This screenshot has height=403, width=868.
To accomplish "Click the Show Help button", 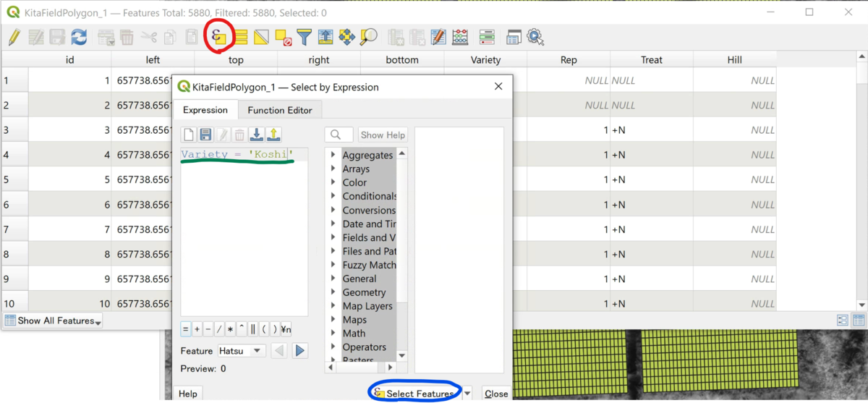I will pyautogui.click(x=383, y=135).
